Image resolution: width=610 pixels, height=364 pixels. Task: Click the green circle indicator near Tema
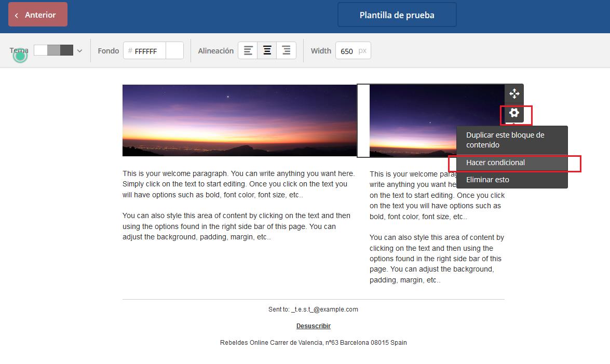click(20, 56)
